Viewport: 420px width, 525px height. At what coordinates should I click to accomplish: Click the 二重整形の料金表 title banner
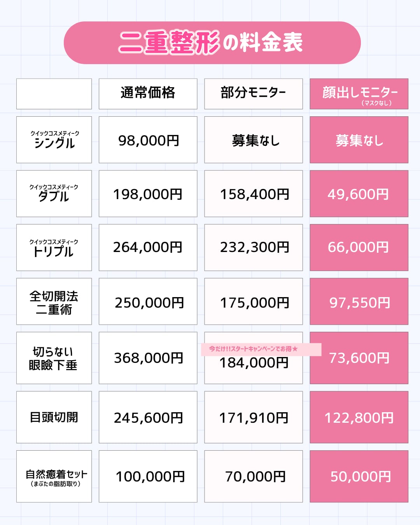(x=212, y=42)
